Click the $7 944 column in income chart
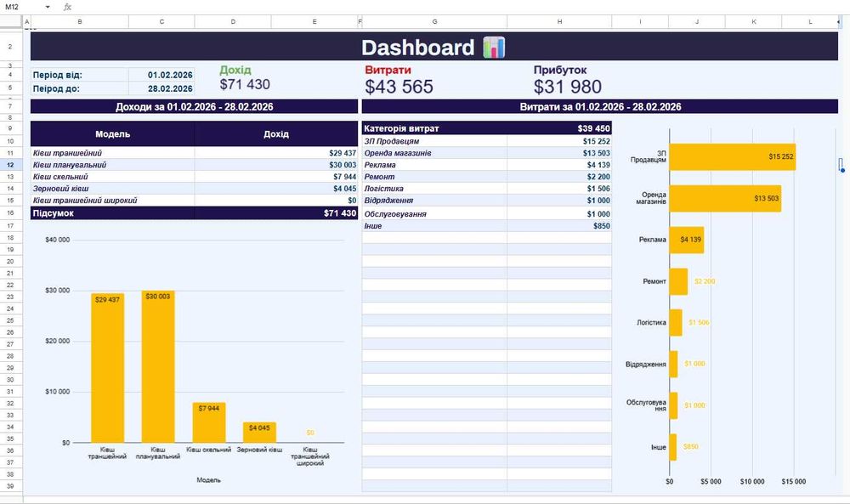This screenshot has height=504, width=850. 209,422
